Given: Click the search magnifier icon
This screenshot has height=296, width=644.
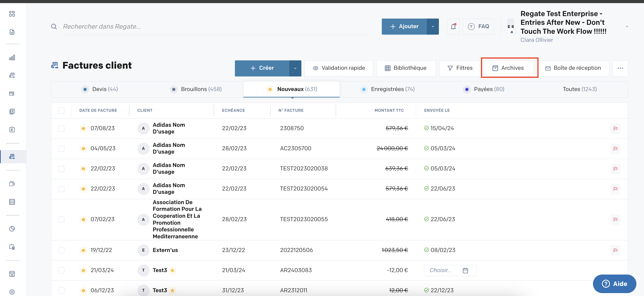Looking at the screenshot, I should point(54,26).
